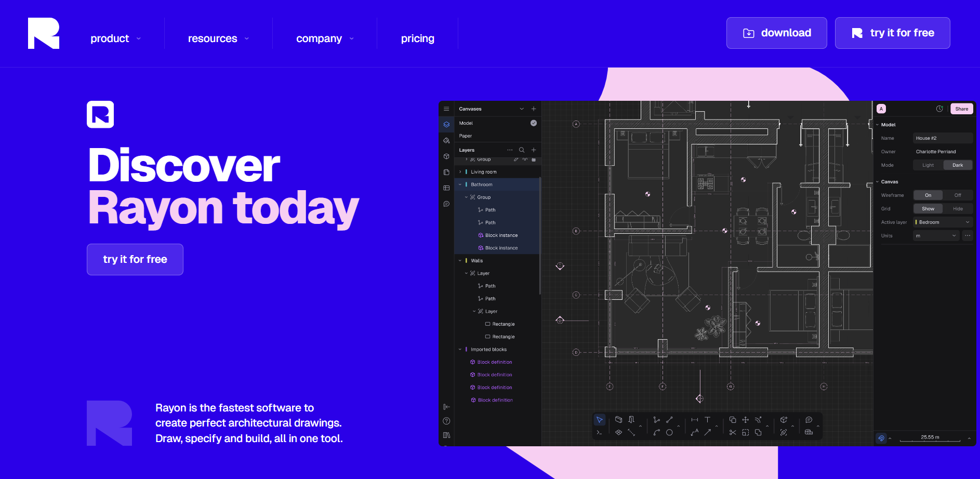Image resolution: width=980 pixels, height=479 pixels.
Task: Select the Text tool
Action: click(x=707, y=420)
